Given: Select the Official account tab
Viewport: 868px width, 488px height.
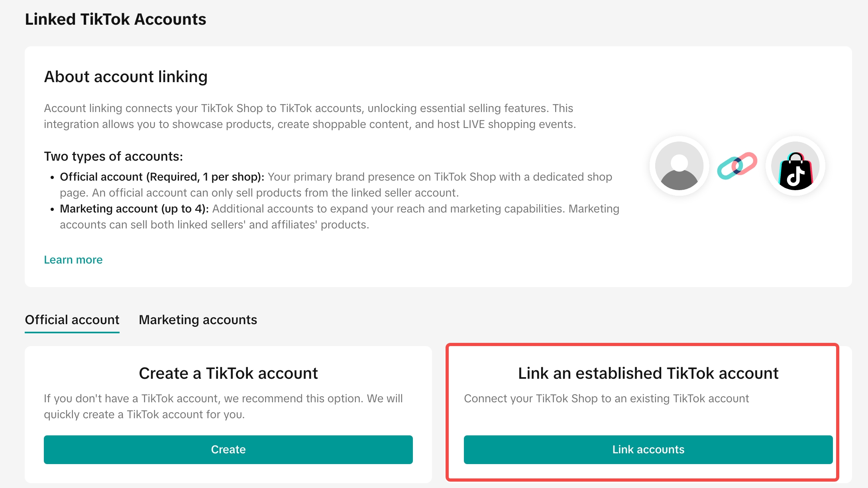Looking at the screenshot, I should pyautogui.click(x=72, y=320).
